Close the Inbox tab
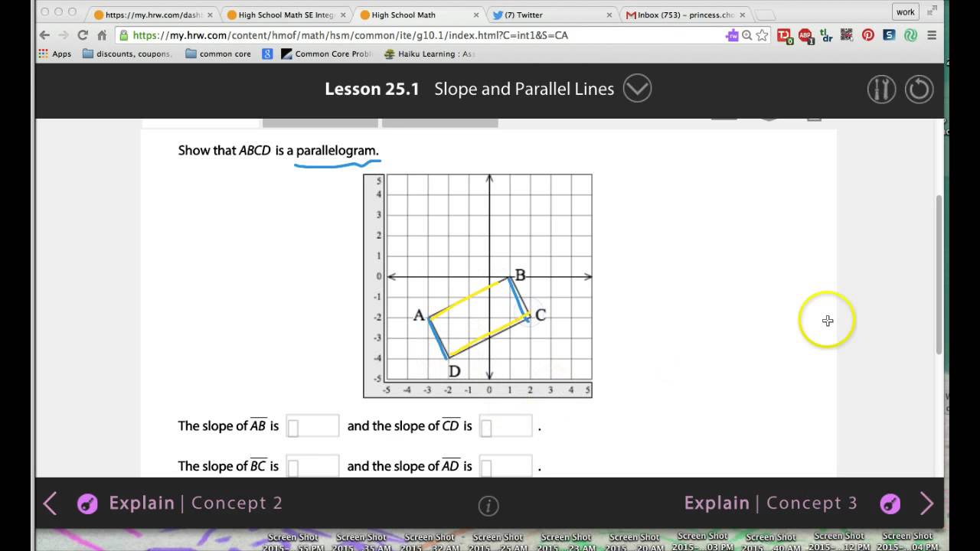The image size is (980, 551). pyautogui.click(x=743, y=15)
